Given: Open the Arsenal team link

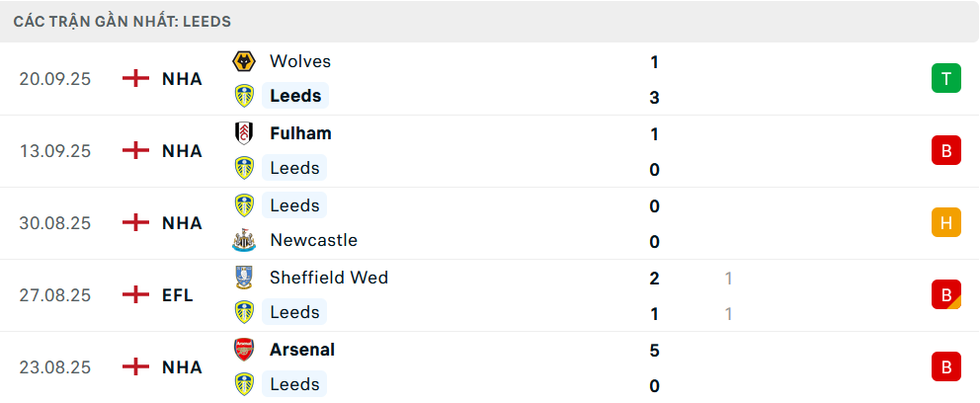Looking at the screenshot, I should click(x=302, y=350).
